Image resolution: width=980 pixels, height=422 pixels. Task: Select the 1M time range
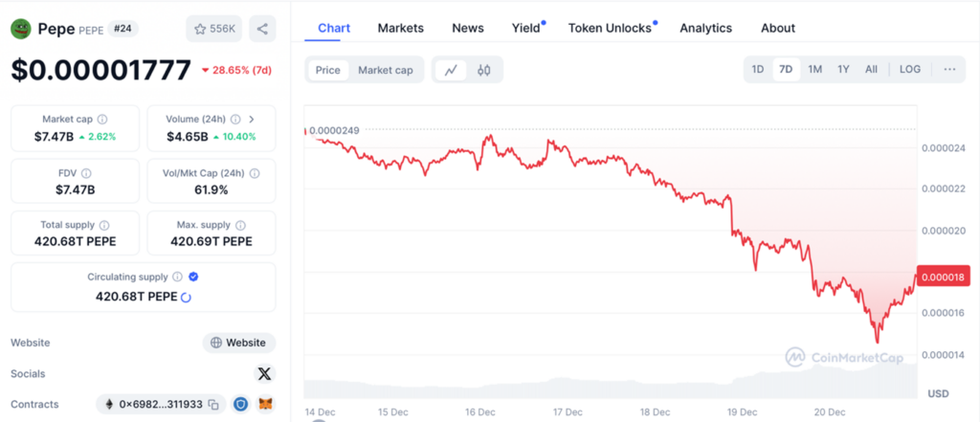coord(814,69)
